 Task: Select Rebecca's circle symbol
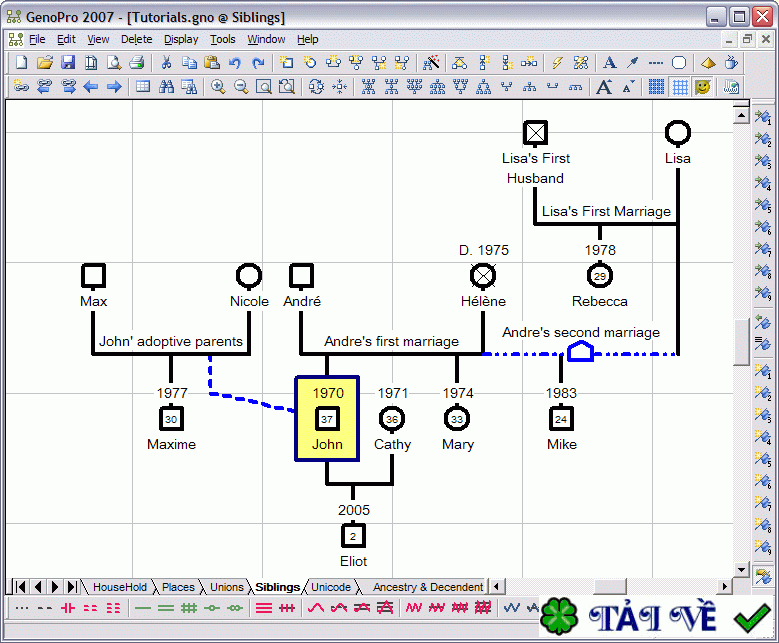point(600,276)
